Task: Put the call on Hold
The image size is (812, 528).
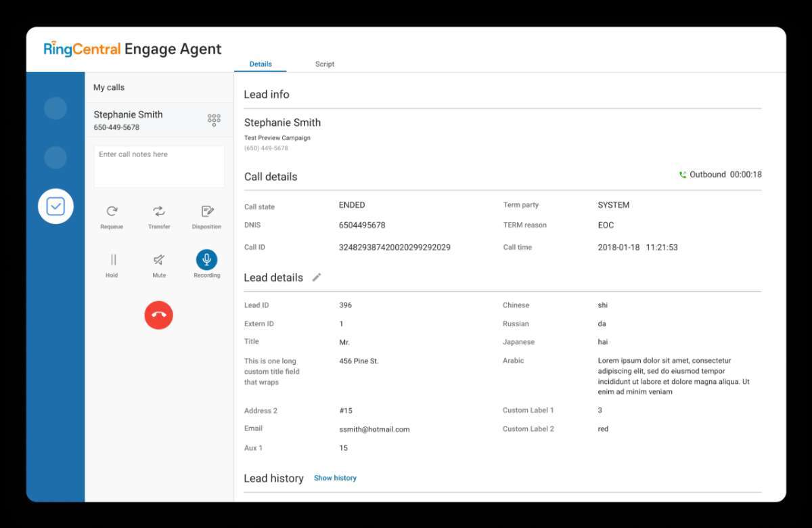Action: coord(112,264)
